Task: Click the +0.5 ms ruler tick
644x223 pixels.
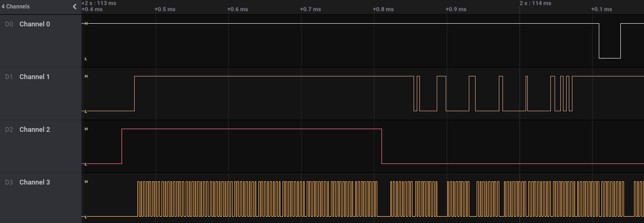Action: click(x=165, y=9)
